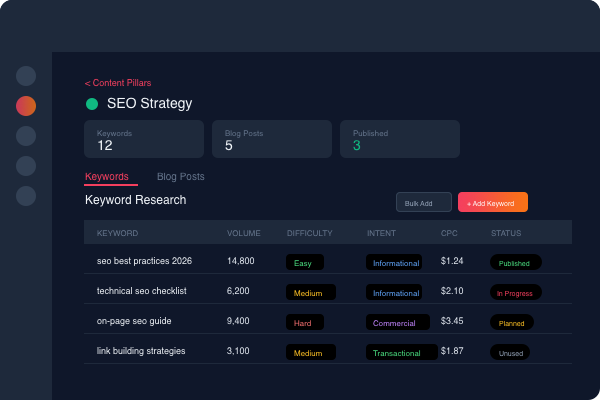Select keyword 'on-page seo guide'

tap(134, 321)
